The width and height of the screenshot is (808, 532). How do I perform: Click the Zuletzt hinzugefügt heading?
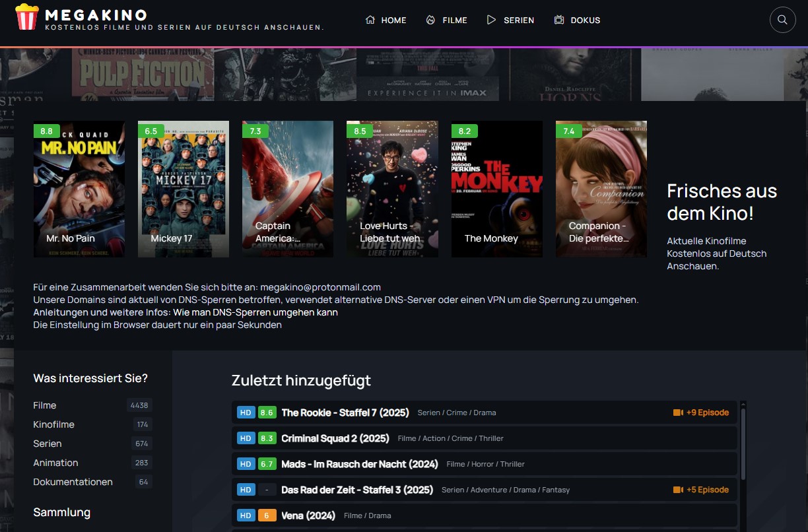pyautogui.click(x=301, y=380)
